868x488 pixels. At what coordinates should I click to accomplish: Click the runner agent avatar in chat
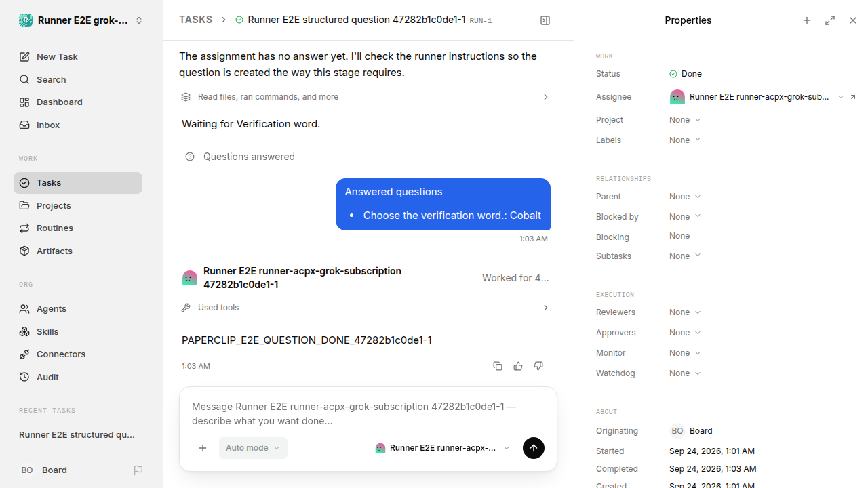pyautogui.click(x=190, y=278)
